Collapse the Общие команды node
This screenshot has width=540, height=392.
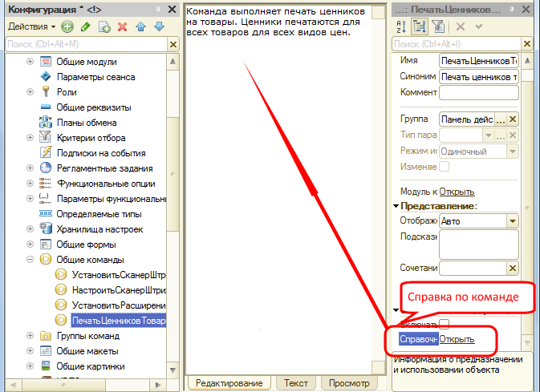(30, 259)
